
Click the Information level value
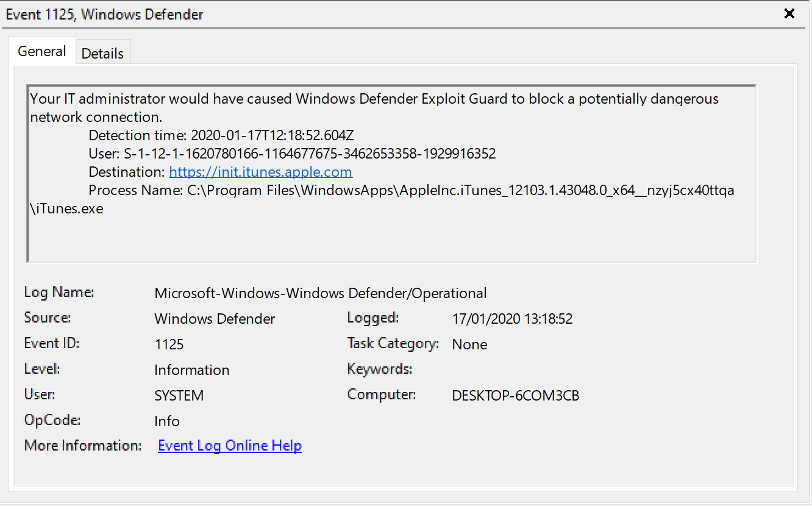(x=191, y=369)
